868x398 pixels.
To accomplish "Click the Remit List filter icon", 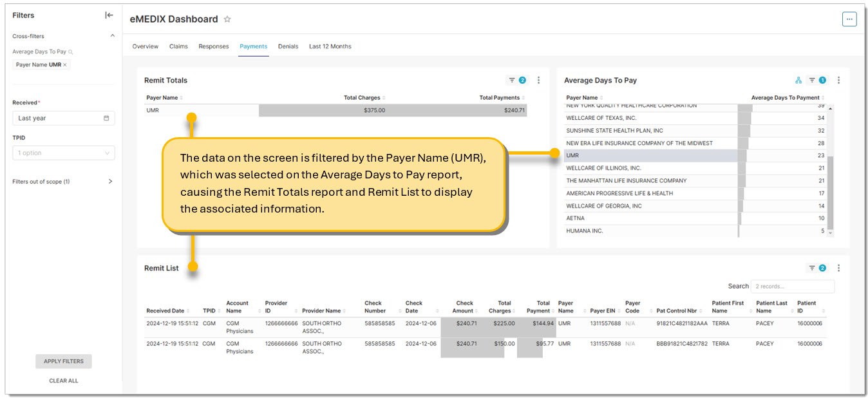I will tap(812, 268).
